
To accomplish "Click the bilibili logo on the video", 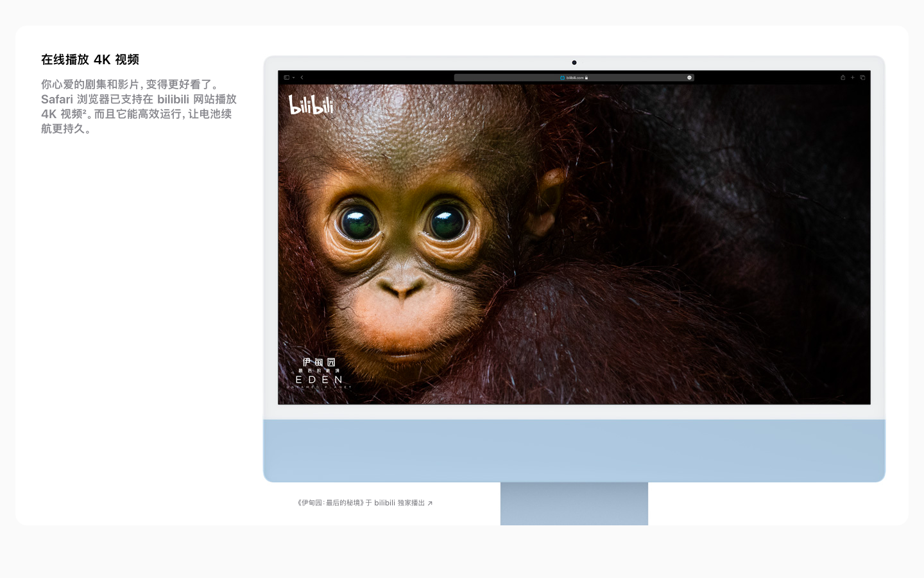I will 311,105.
